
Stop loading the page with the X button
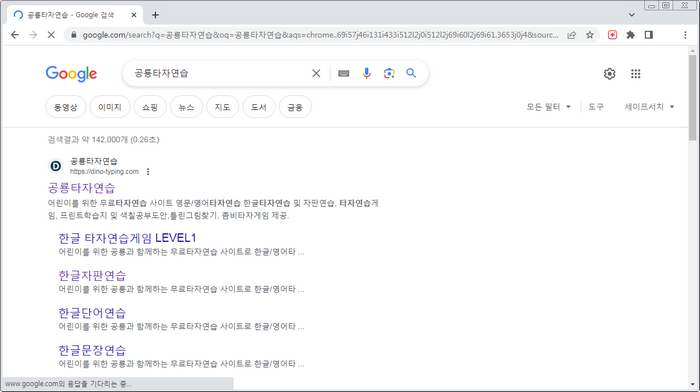(51, 35)
